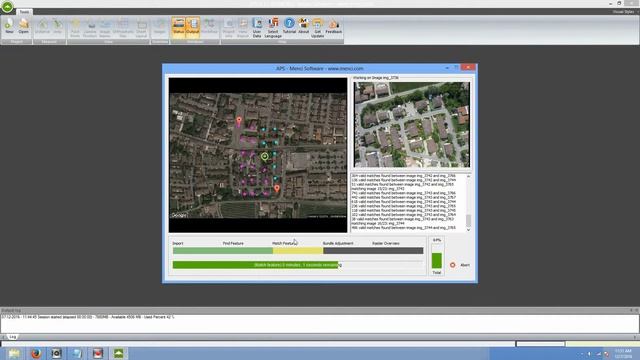Image resolution: width=640 pixels, height=360 pixels.
Task: Click the match log scrollbar down arrow
Action: coord(468,230)
